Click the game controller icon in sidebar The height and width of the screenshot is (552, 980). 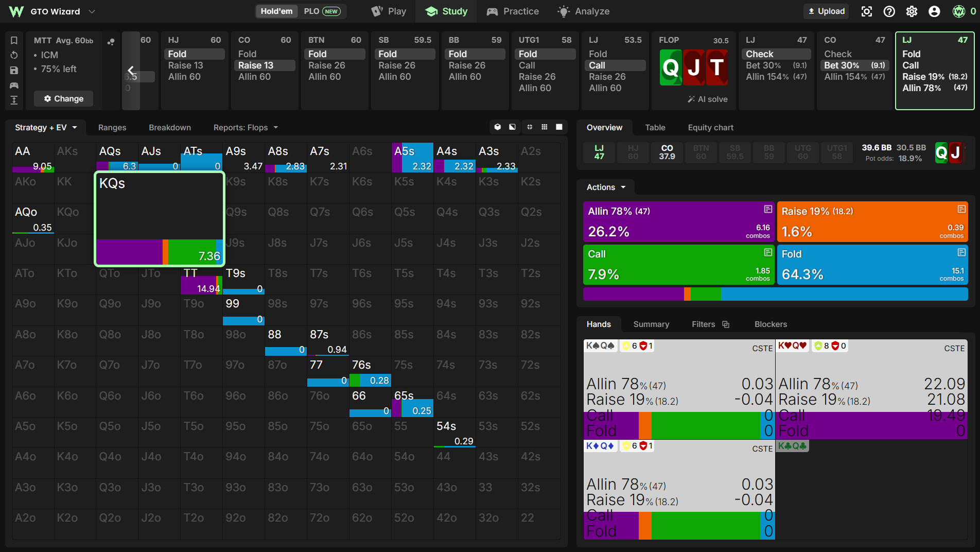point(14,85)
